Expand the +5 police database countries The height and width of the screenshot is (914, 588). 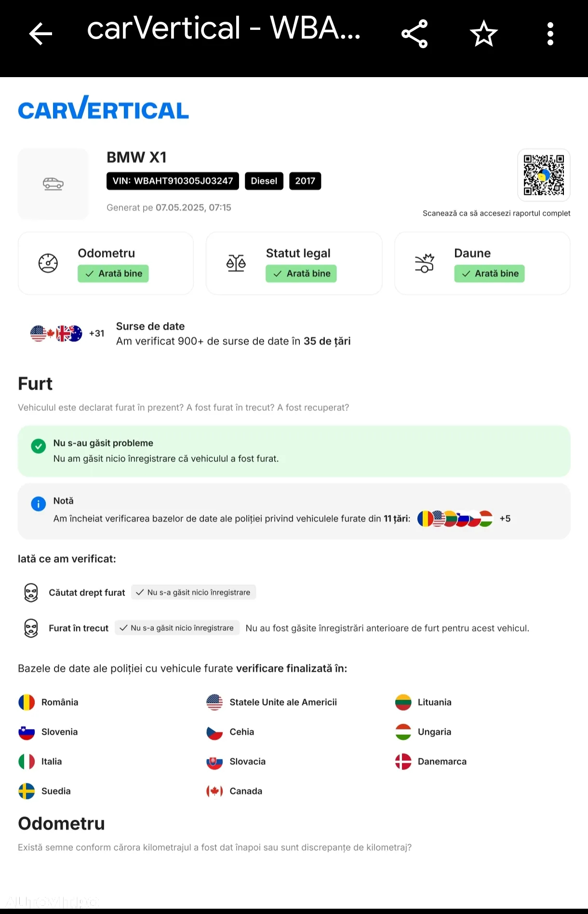pos(505,519)
